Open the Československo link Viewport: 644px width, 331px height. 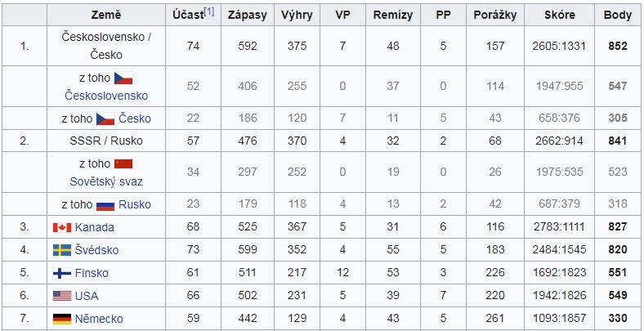(106, 96)
